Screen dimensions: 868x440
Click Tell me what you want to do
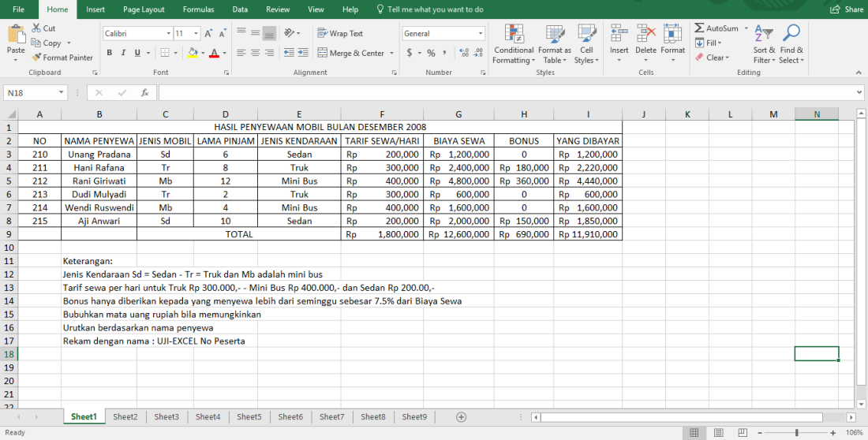[429, 9]
